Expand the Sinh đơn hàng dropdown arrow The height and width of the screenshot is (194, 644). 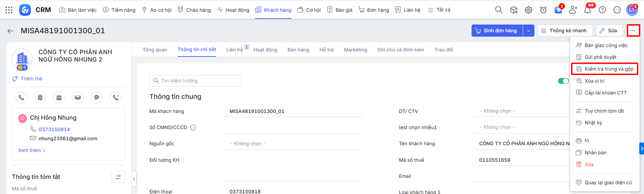coord(528,31)
